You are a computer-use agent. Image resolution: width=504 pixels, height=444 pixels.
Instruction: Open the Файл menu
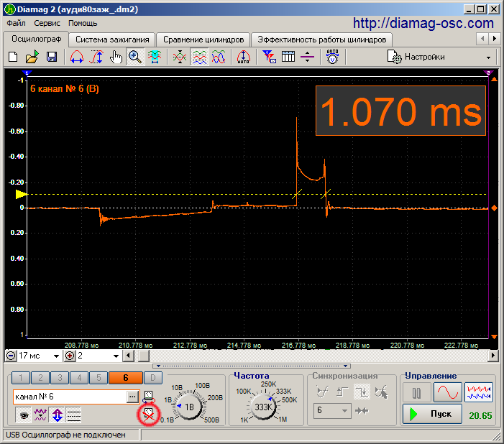pos(16,23)
